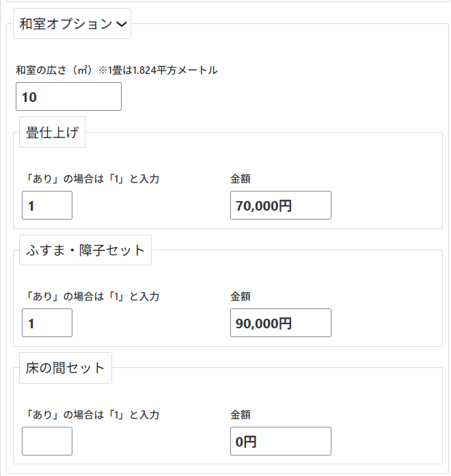Focus the 畳仕上げ quantity input field
The height and width of the screenshot is (476, 451).
47,205
